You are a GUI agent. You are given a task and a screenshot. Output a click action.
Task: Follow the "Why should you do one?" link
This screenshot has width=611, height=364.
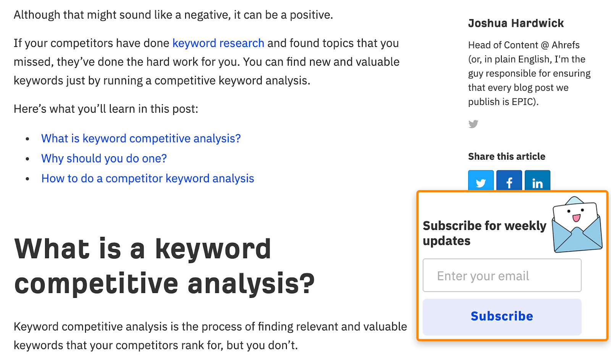click(x=104, y=158)
